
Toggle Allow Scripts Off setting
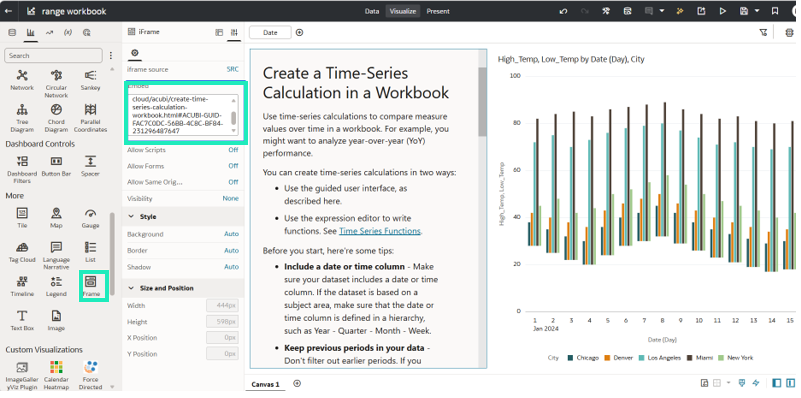pos(233,150)
